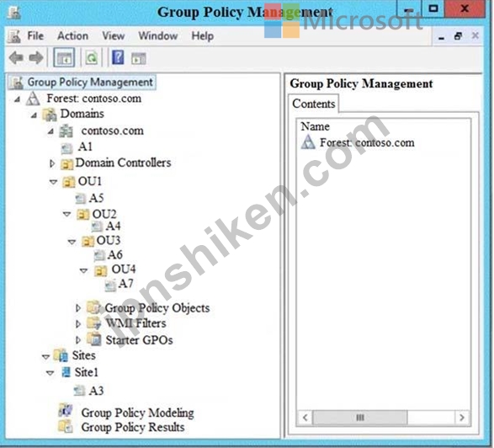Screen dimensions: 494x448
Task: Click the horizontal scrollbar thumb in Contents
Action: 360,418
